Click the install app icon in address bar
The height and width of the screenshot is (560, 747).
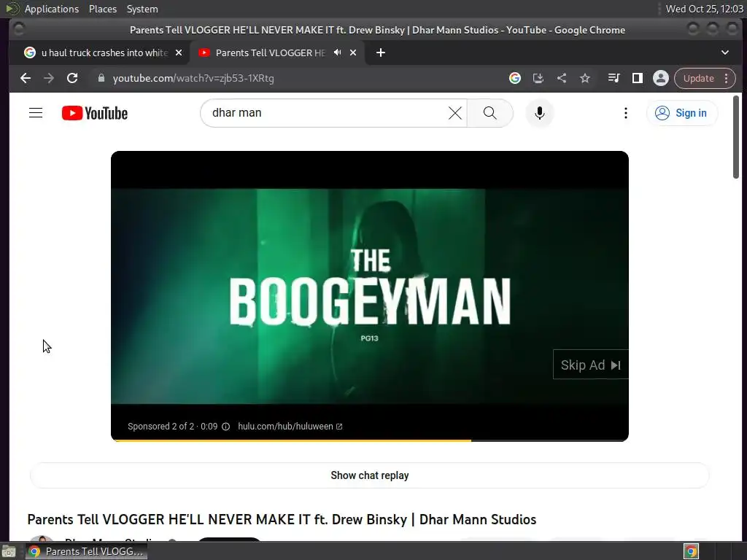click(x=538, y=78)
